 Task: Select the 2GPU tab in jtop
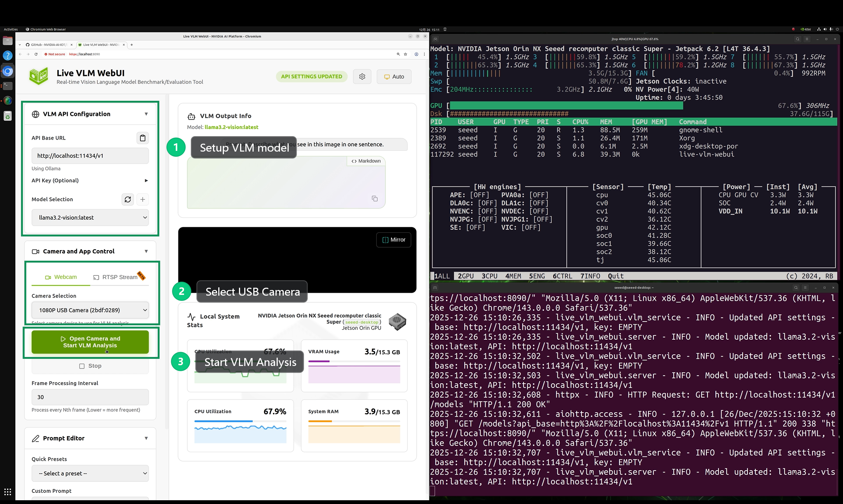[466, 276]
